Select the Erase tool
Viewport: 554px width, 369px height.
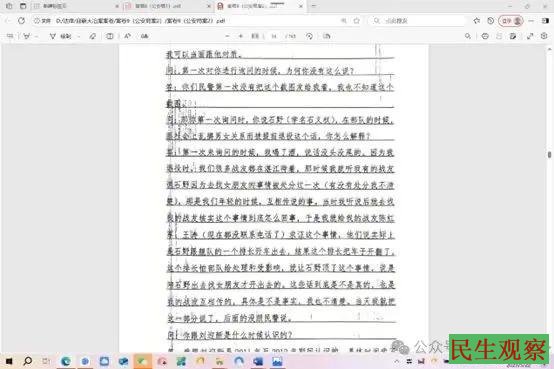coord(93,36)
